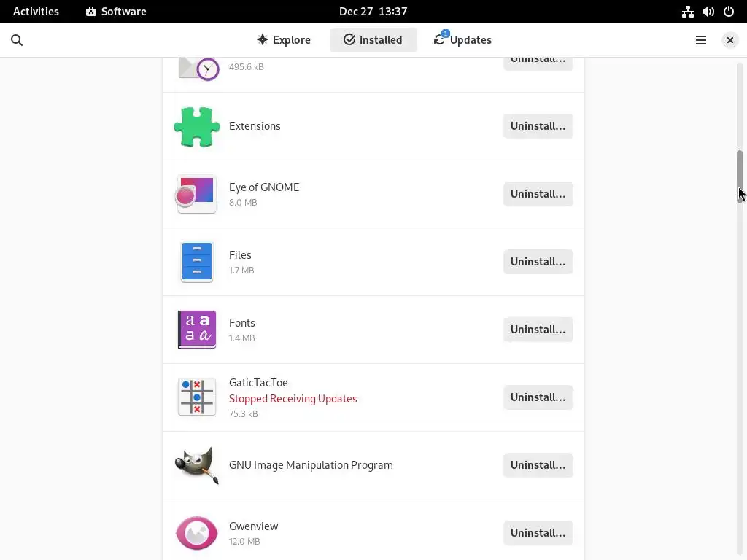Click the pink Gwenview icon
The image size is (747, 560).
point(197,533)
